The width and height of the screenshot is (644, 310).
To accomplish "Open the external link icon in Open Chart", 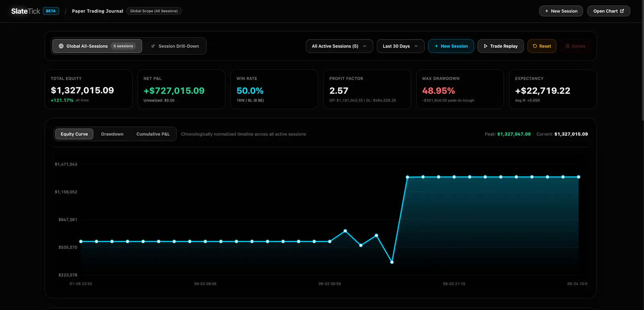I will pyautogui.click(x=622, y=11).
